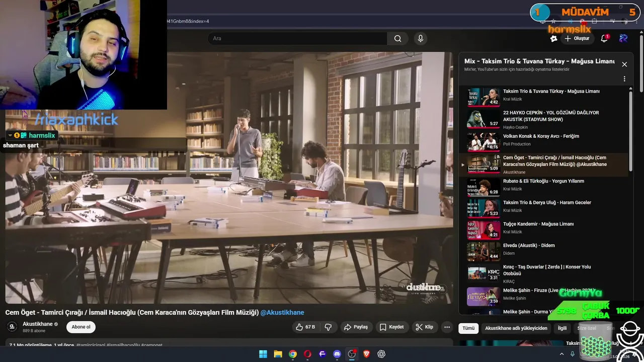The image size is (644, 362).
Task: Like the video with thumbs up
Action: 305,327
